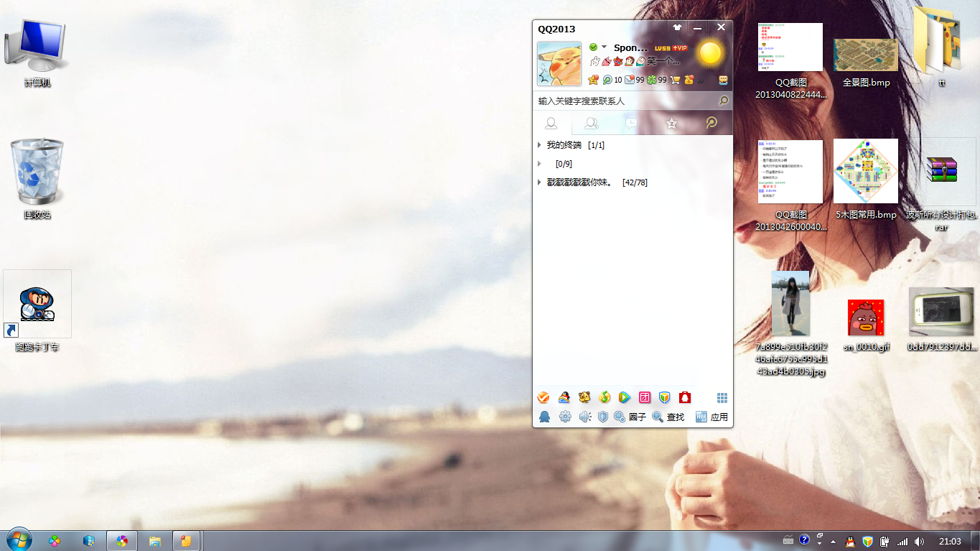This screenshot has height=551, width=980.
Task: Switch to the Recent Conversations tab
Action: (x=631, y=124)
